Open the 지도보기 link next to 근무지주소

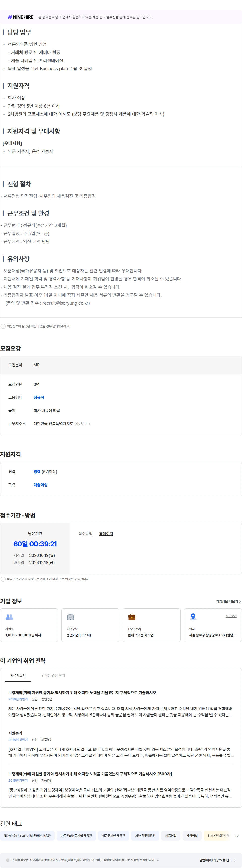point(81,424)
